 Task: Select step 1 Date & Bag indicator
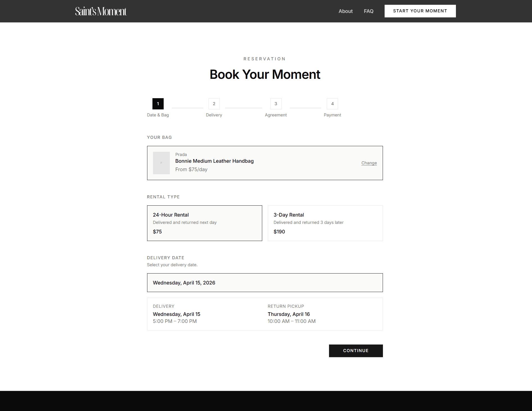click(158, 104)
